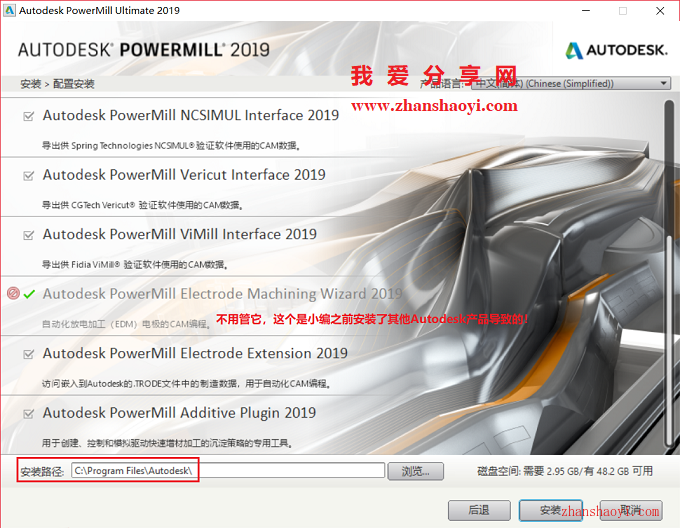The width and height of the screenshot is (680, 528).
Task: Click the installation path text field
Action: click(228, 471)
